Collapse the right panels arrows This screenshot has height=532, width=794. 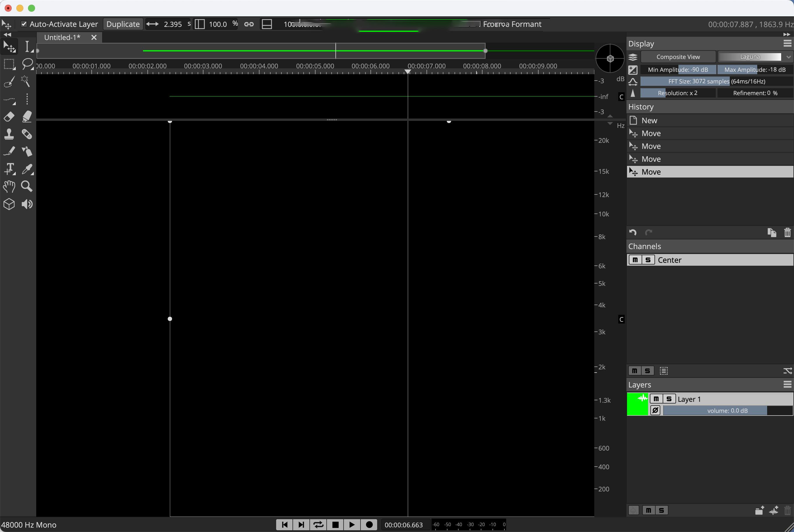786,34
